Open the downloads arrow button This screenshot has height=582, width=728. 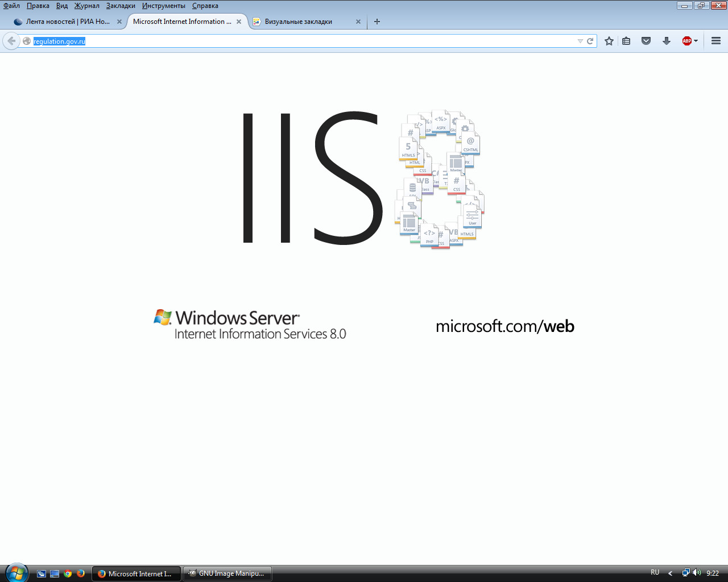click(x=667, y=41)
